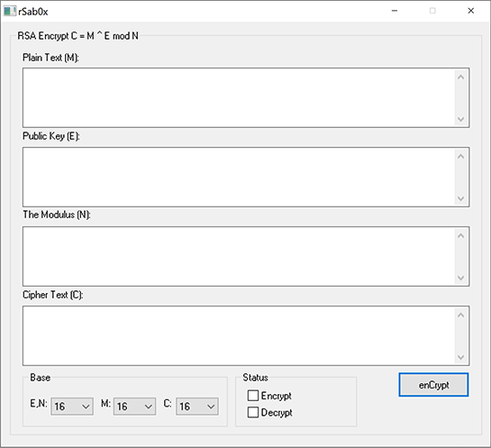This screenshot has width=491, height=448.
Task: Click scroll up arrow in Modulus box
Action: tap(460, 236)
